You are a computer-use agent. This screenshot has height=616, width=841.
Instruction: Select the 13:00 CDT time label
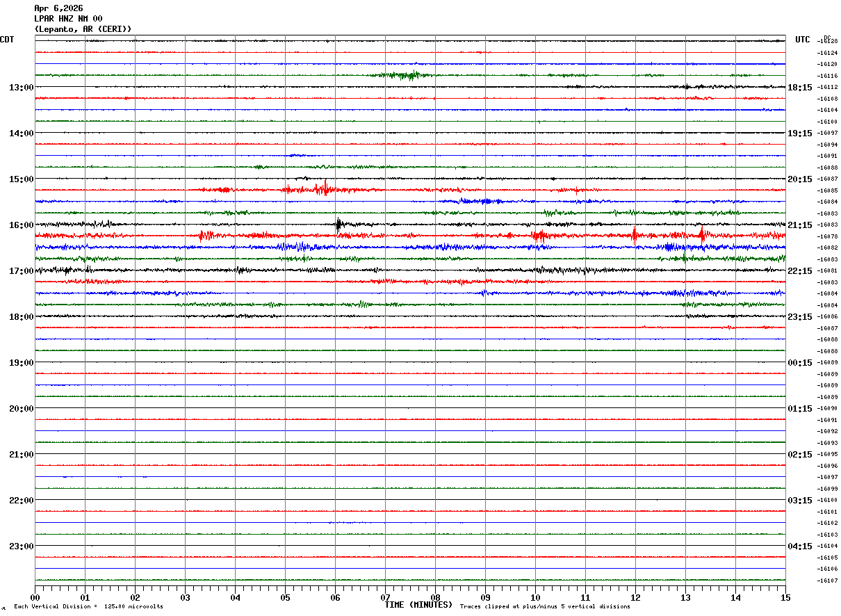[x=21, y=88]
